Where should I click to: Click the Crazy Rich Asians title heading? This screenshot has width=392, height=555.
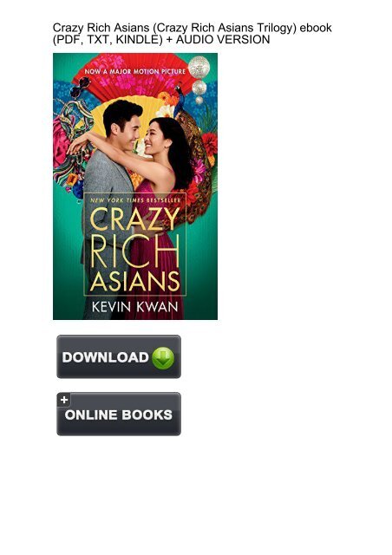point(192,33)
